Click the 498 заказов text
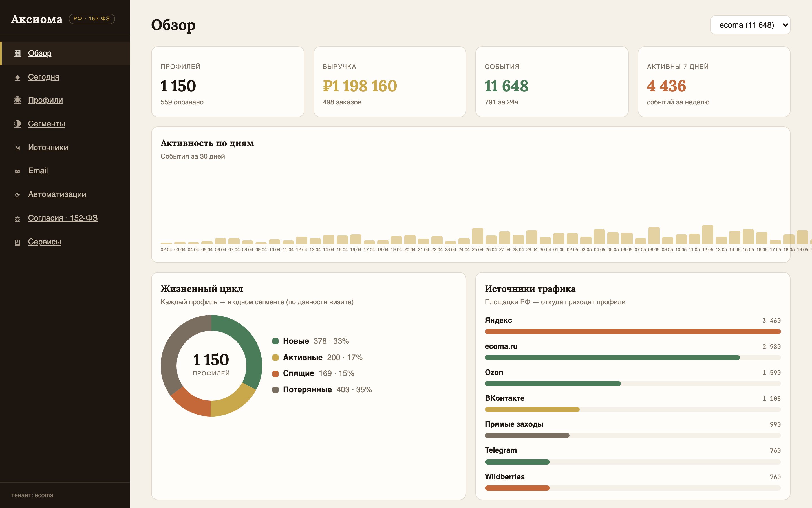Viewport: 812px width, 508px height. point(342,102)
